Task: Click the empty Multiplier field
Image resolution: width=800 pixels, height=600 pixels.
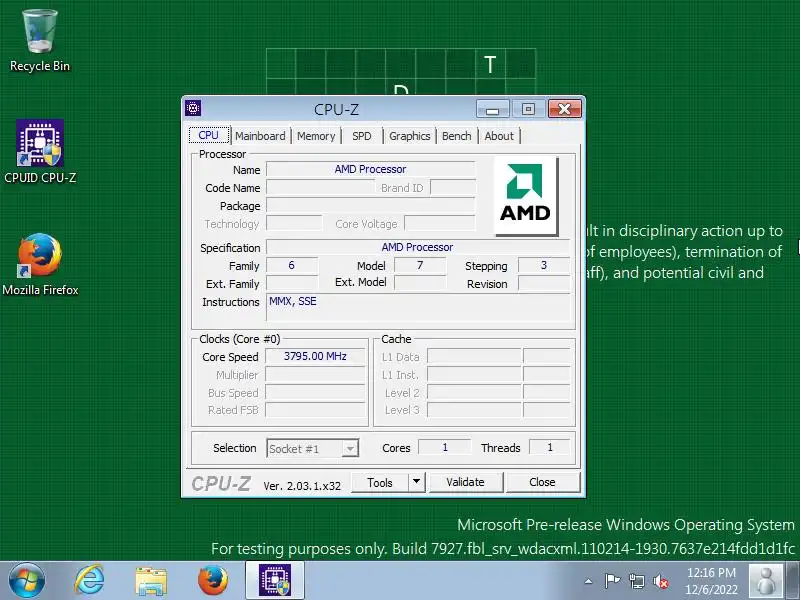Action: point(316,374)
